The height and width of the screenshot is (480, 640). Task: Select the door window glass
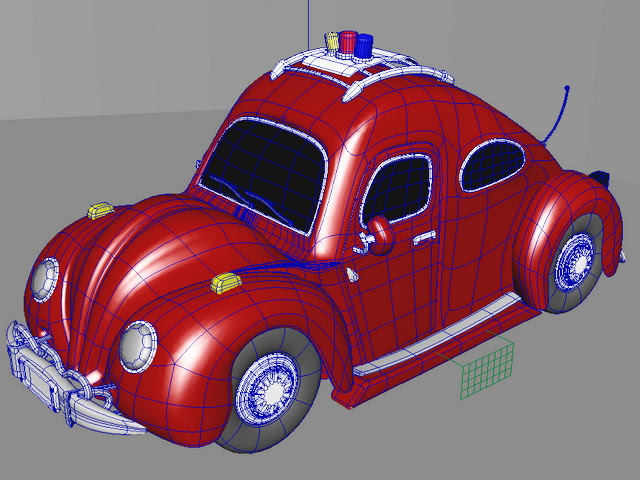397,190
